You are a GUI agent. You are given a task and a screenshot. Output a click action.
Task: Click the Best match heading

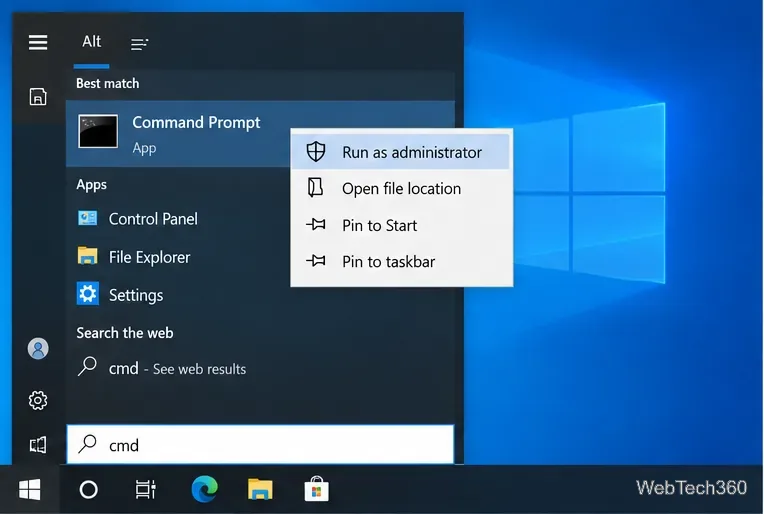click(108, 83)
